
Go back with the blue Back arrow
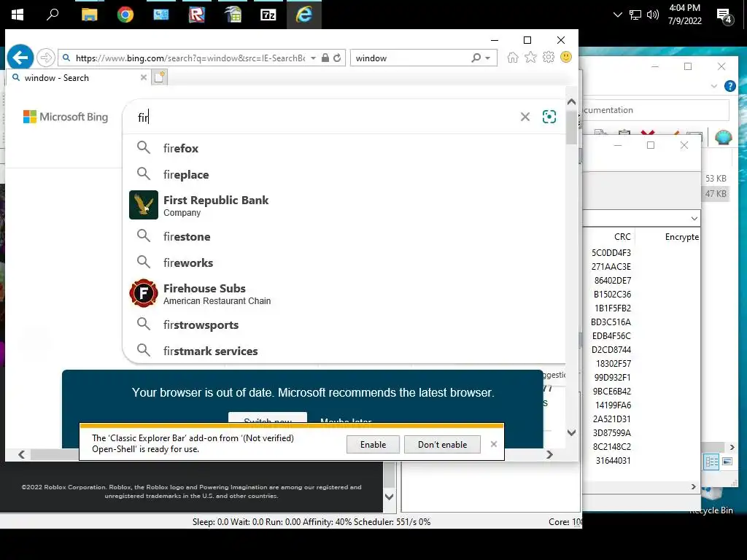[x=20, y=58]
